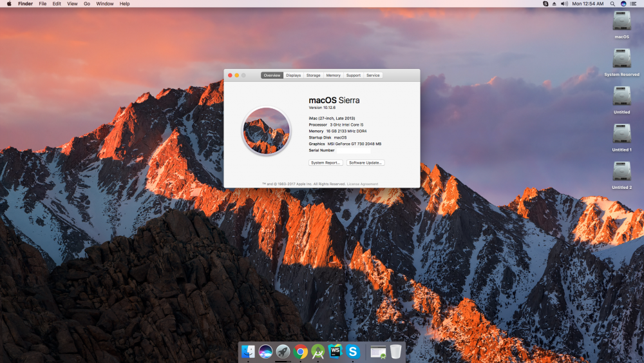Close the About This Mac window
Image resolution: width=644 pixels, height=363 pixels.
[230, 75]
